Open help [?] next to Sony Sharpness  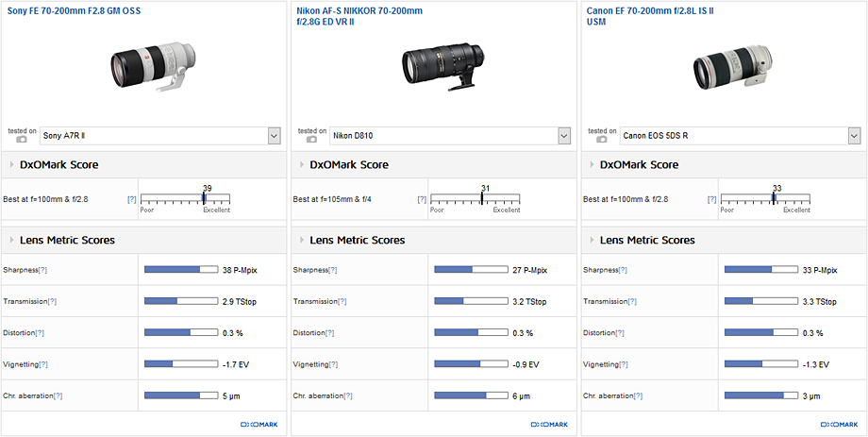click(x=42, y=270)
